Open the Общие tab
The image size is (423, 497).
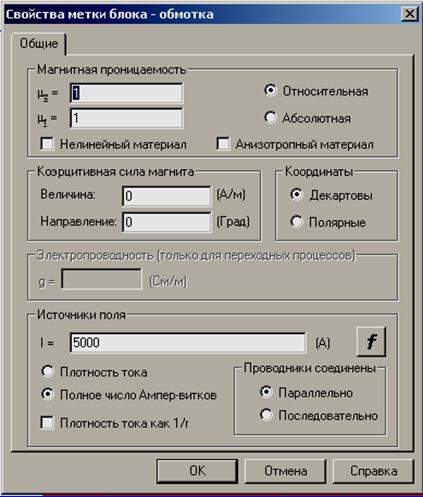tap(39, 44)
